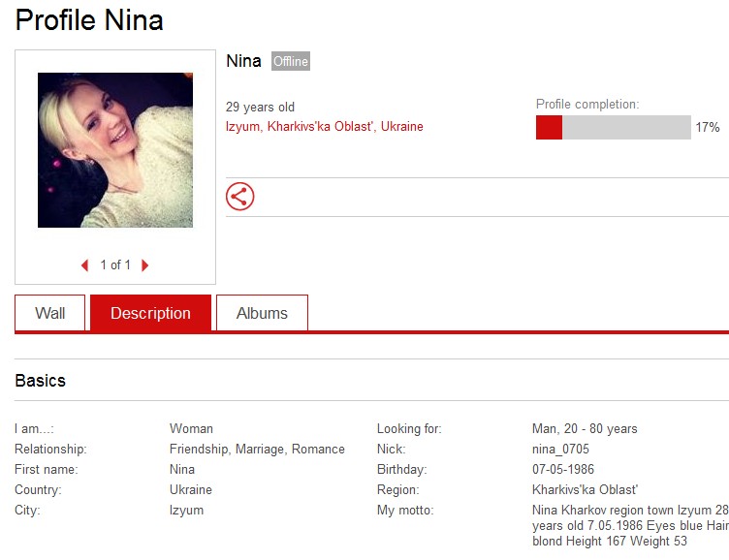Click the 'Woman' value next to I am
729x560 pixels.
pos(191,428)
